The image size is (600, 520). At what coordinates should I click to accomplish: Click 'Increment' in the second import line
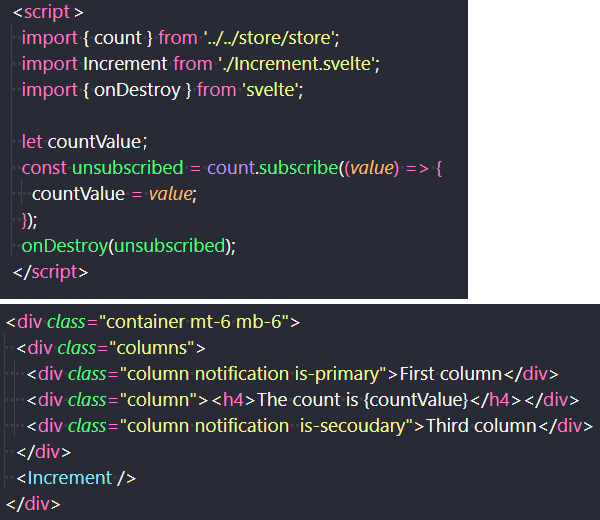[x=125, y=64]
